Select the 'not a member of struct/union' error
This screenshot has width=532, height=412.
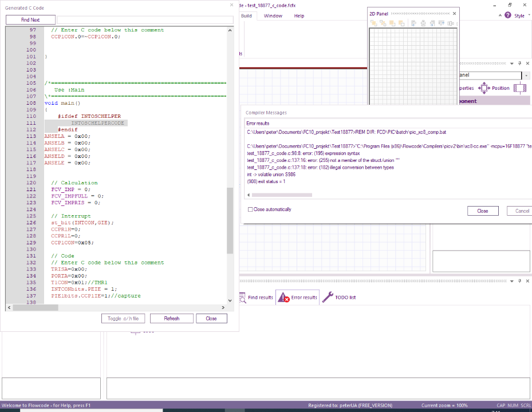tap(324, 160)
